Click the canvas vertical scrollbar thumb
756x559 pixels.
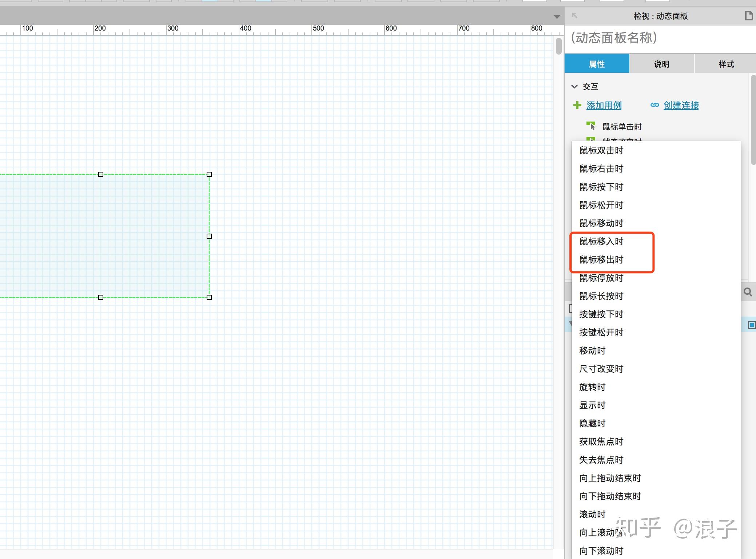coord(559,47)
